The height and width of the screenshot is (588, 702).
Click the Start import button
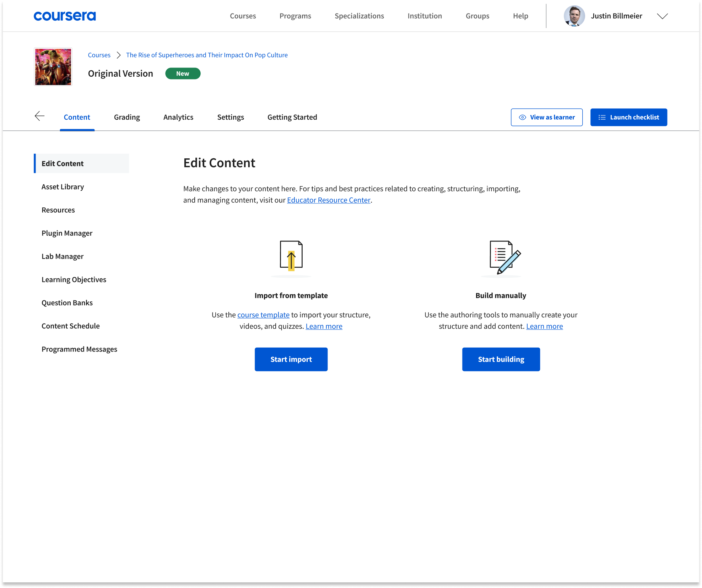pos(291,359)
